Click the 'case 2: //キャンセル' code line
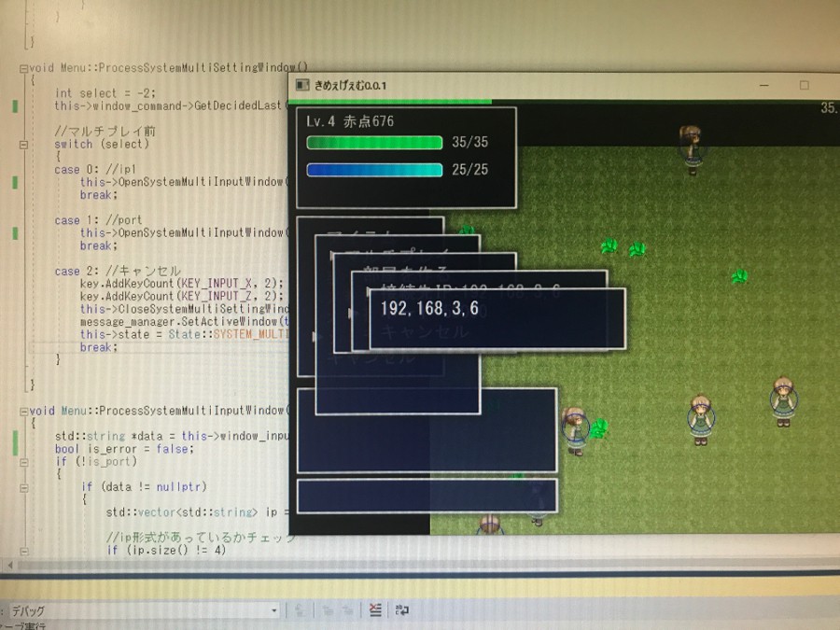Screen dimensions: 840x630 click(x=118, y=271)
